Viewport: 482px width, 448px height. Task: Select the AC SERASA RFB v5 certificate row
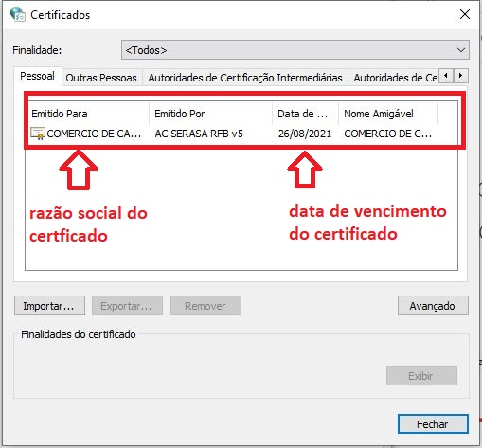241,134
